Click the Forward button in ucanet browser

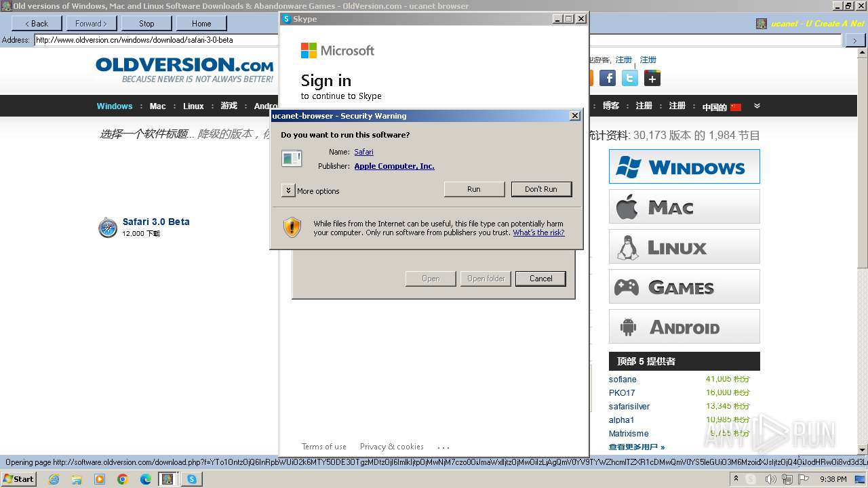[x=91, y=23]
